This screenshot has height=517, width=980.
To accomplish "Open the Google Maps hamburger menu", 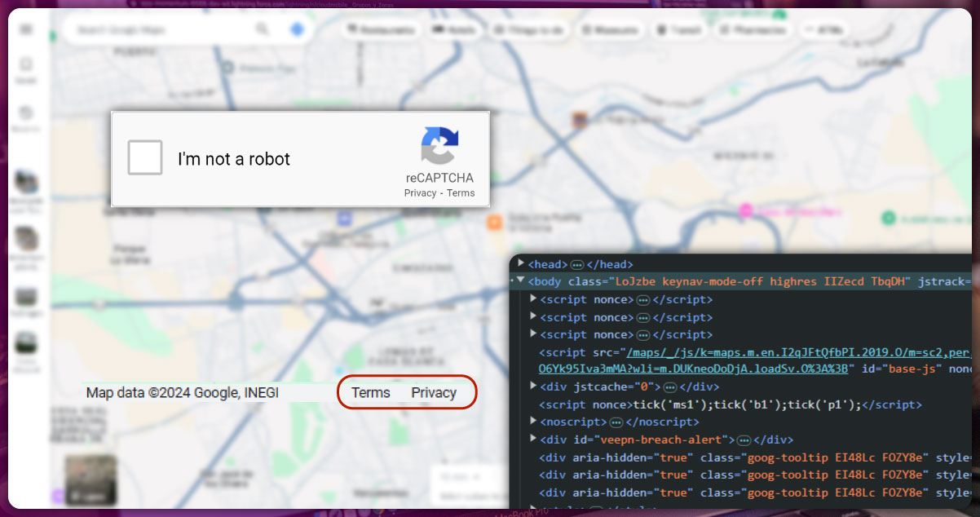I will (x=27, y=29).
